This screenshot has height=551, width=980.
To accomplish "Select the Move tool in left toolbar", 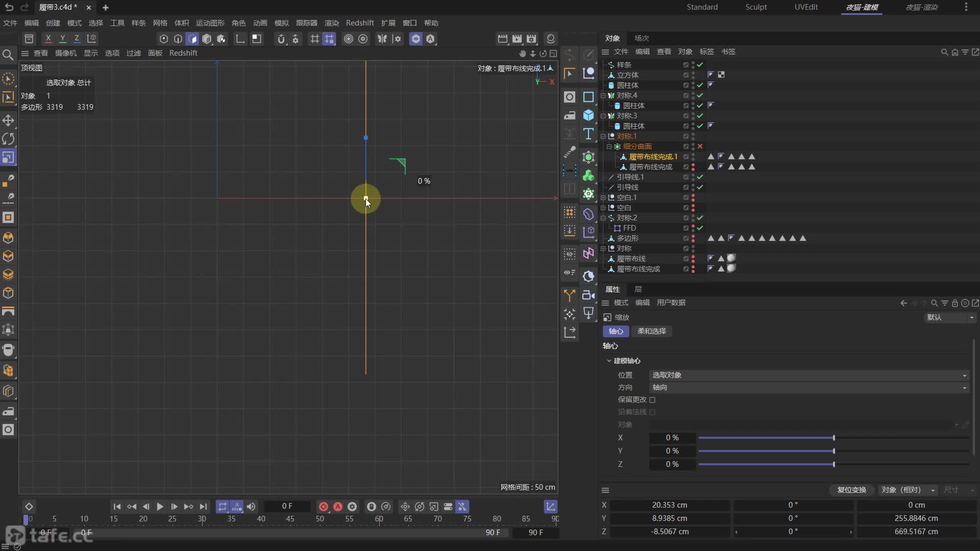I will pyautogui.click(x=8, y=120).
